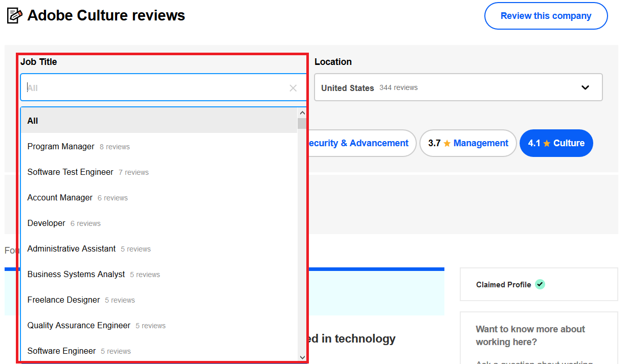Choose Program Manager from the job title list
This screenshot has width=628, height=364.
tap(159, 146)
